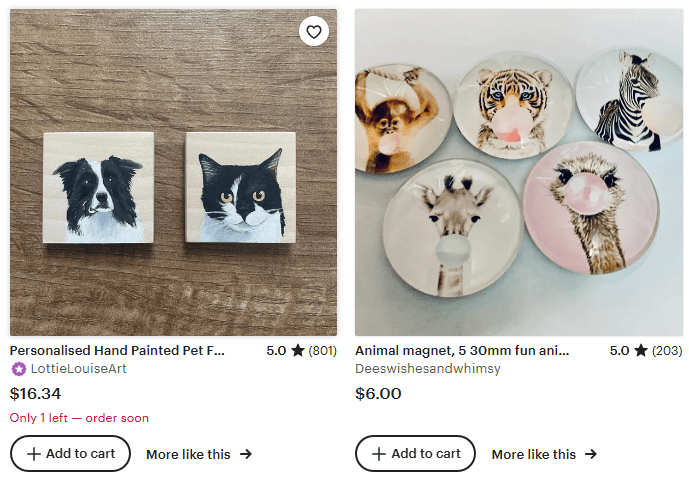This screenshot has width=689, height=482.
Task: Visit the Deeswishesandwhimsy shop
Action: click(428, 369)
